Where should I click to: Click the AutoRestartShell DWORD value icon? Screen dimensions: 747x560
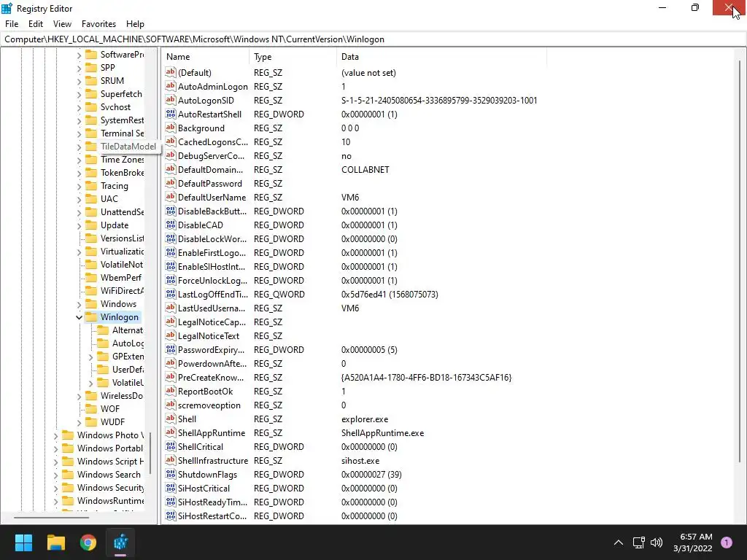171,114
